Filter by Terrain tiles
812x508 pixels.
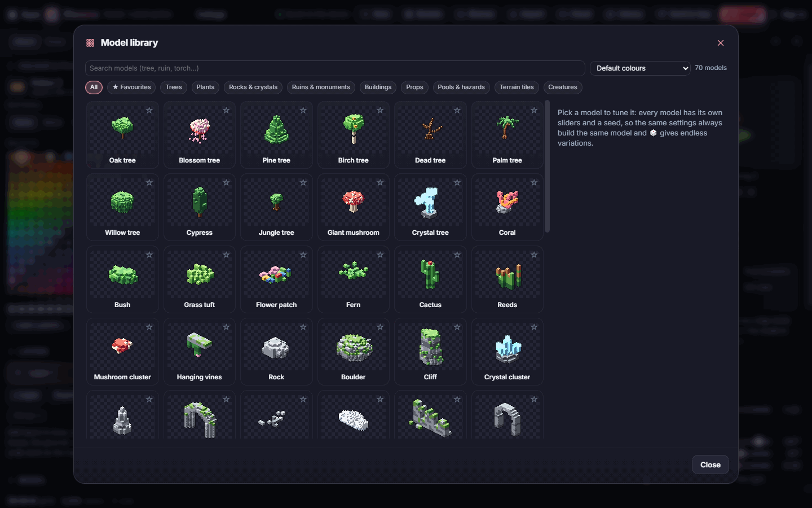(517, 87)
